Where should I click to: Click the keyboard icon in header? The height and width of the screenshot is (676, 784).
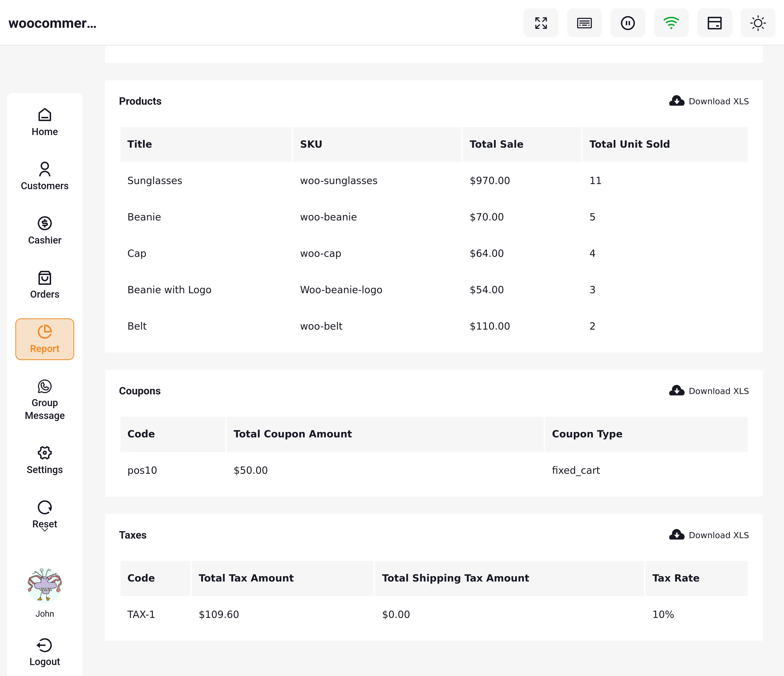(584, 23)
